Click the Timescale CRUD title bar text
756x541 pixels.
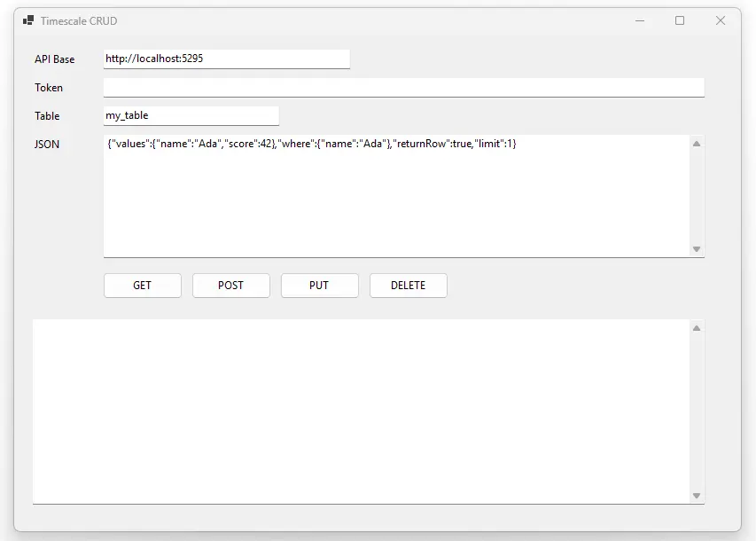[x=78, y=20]
